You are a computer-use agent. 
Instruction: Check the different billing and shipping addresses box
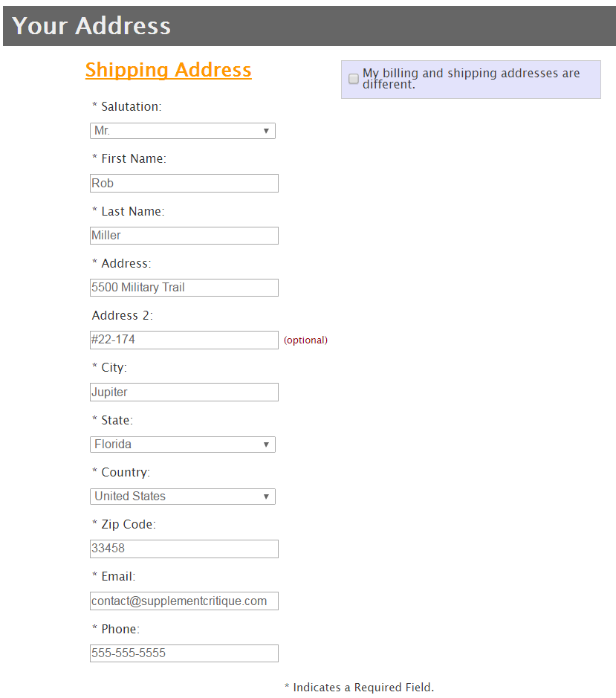(x=354, y=79)
